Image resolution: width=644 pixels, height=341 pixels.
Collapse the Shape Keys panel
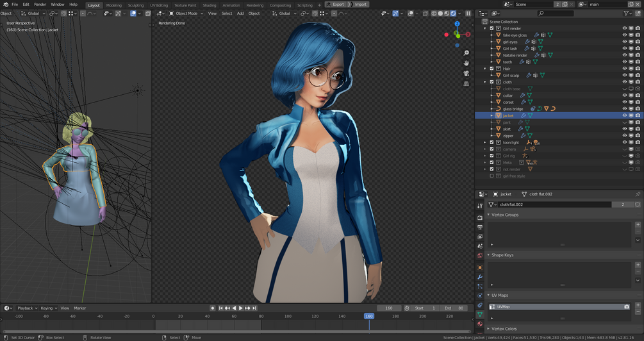489,255
